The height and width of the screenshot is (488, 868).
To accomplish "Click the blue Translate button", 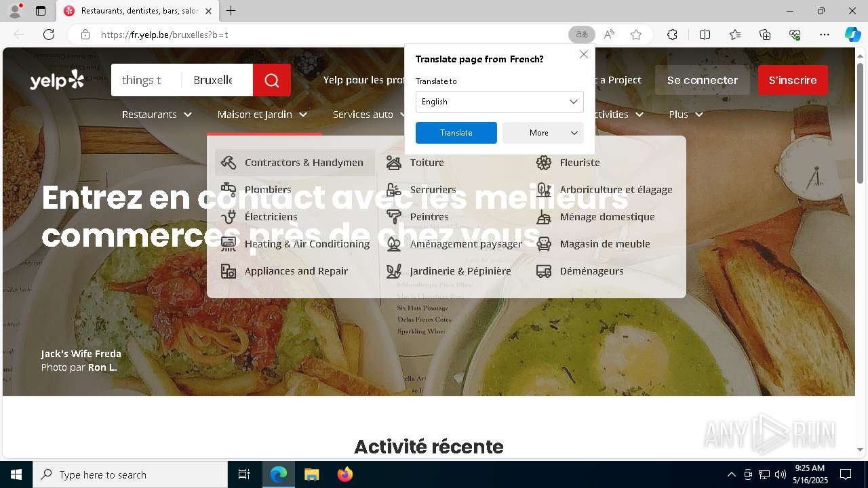I will (x=456, y=133).
